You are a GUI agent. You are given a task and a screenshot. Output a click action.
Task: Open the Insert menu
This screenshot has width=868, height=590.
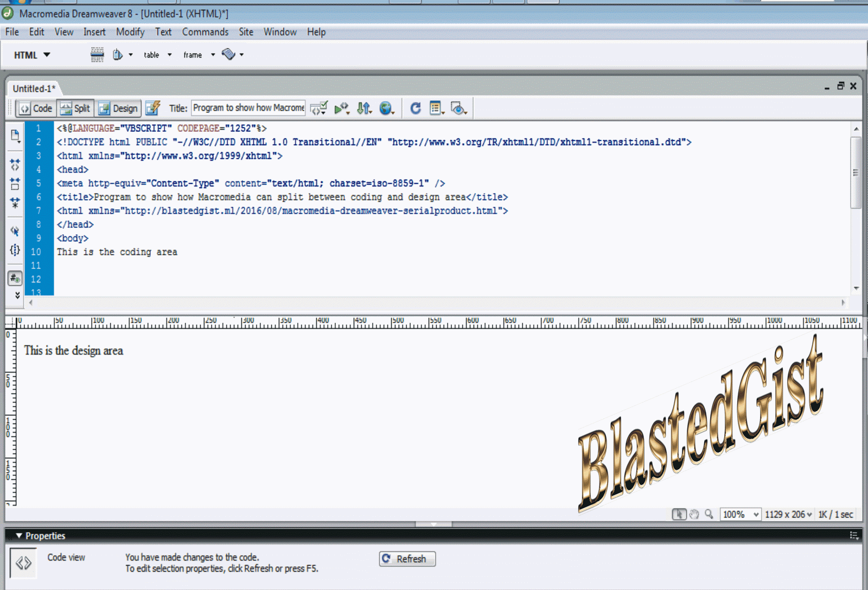tap(94, 32)
